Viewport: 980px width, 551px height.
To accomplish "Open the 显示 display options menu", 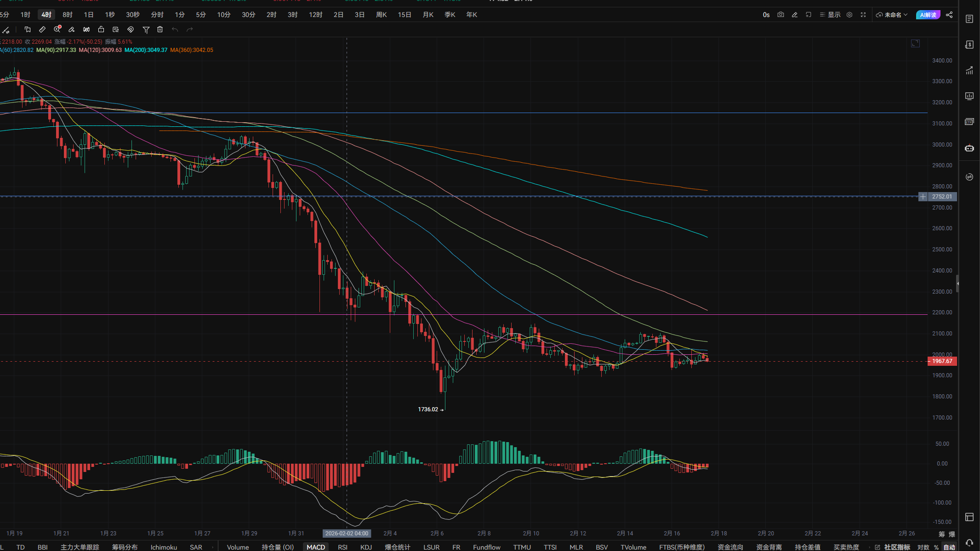I will tap(830, 15).
